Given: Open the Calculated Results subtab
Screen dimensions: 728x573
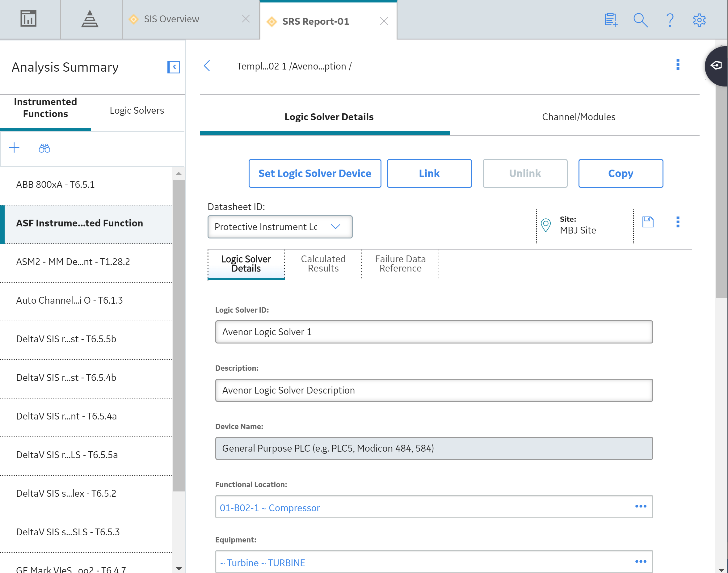Looking at the screenshot, I should (x=323, y=264).
